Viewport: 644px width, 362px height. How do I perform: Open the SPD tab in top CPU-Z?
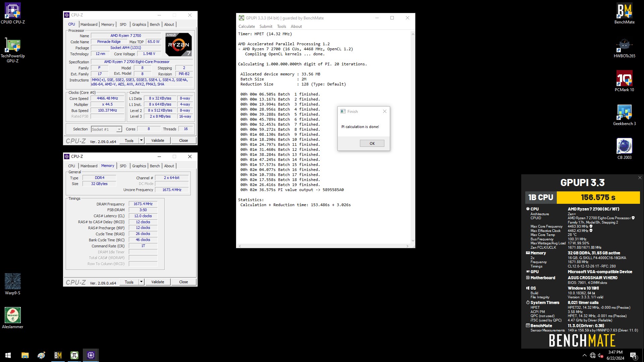point(123,24)
